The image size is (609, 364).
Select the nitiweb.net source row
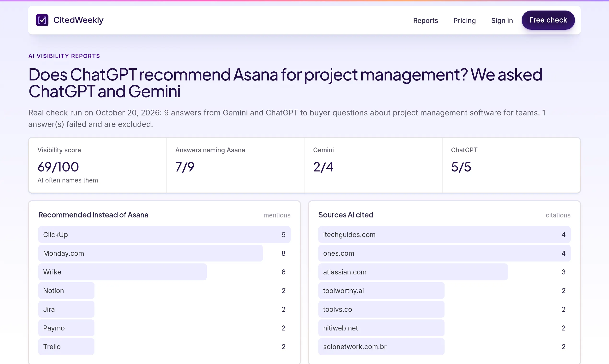pyautogui.click(x=444, y=328)
